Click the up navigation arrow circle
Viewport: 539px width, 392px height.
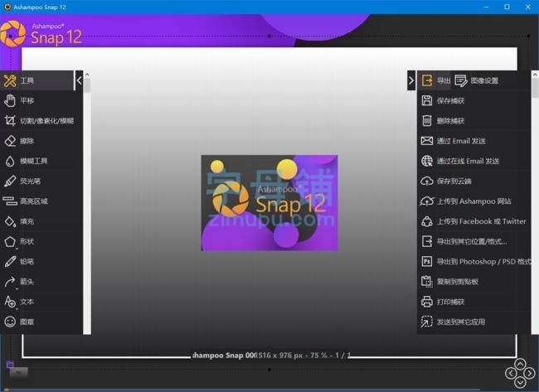click(520, 364)
